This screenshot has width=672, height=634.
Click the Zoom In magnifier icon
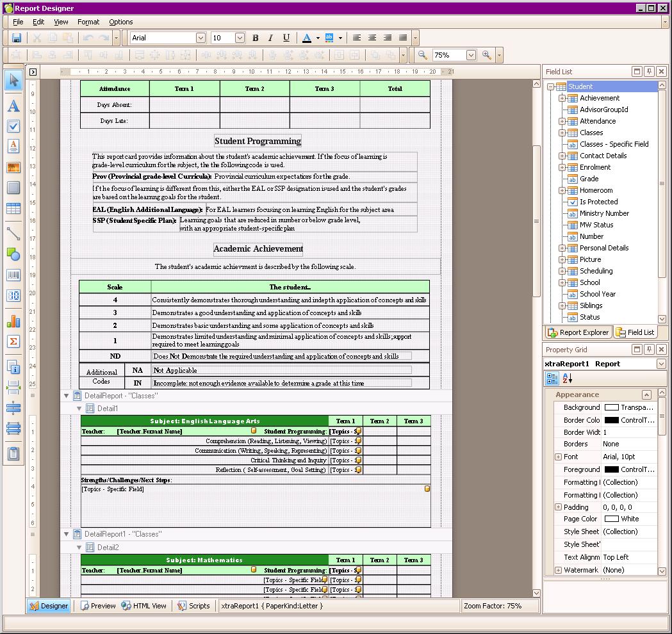point(487,55)
